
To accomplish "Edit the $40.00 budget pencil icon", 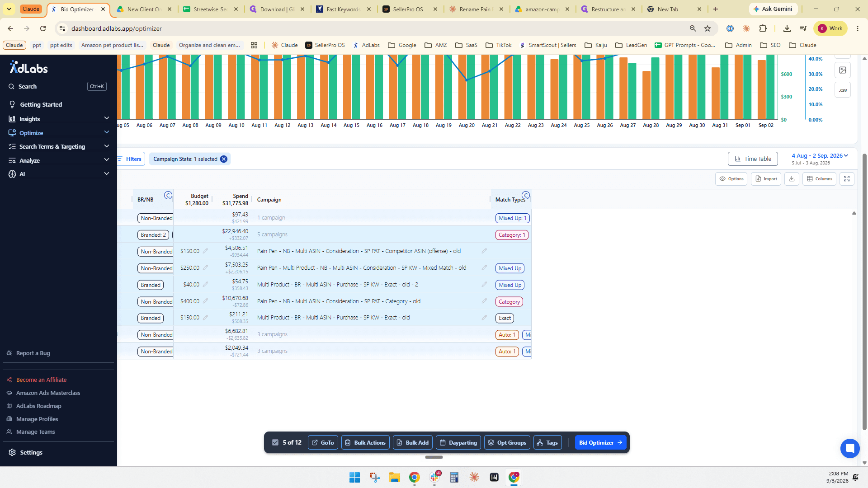I will pyautogui.click(x=205, y=284).
